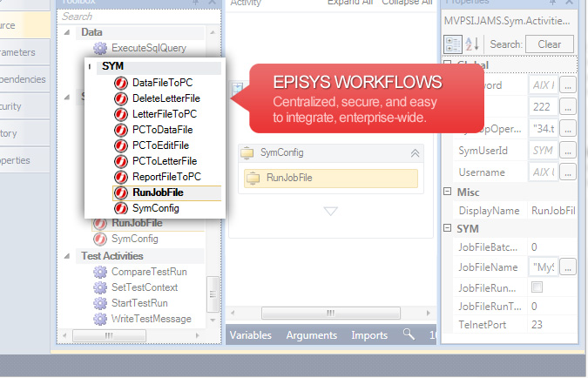Select the PCToEditFile activity icon

[x=121, y=145]
